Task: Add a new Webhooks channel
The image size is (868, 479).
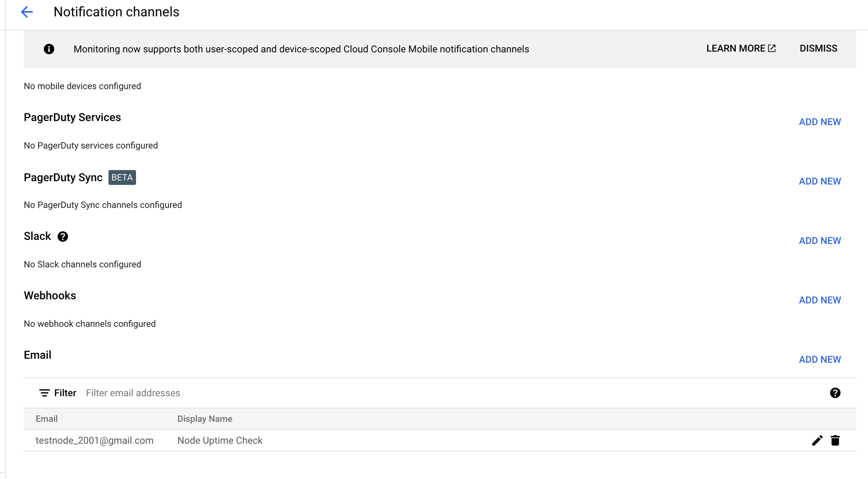Action: coord(820,300)
